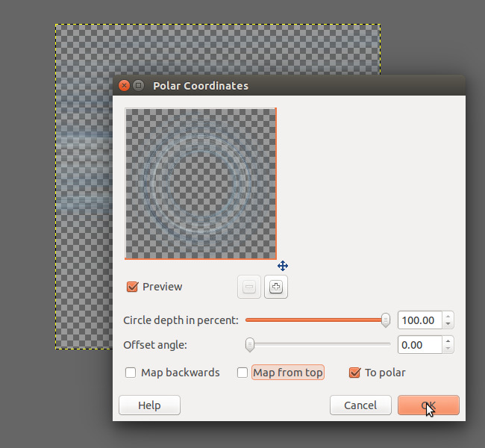The image size is (485, 448).
Task: Close the Polar Coordinates dialog window
Action: coord(124,86)
